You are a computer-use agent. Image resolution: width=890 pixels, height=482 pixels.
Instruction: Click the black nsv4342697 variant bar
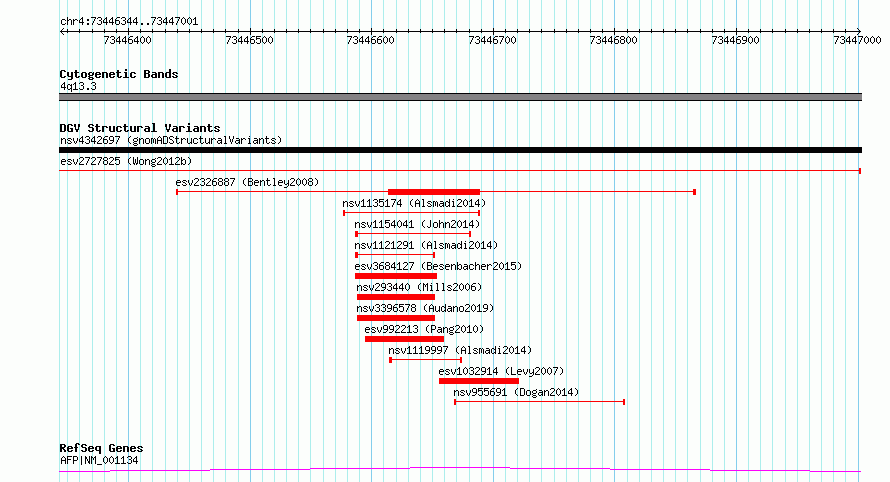pos(460,150)
